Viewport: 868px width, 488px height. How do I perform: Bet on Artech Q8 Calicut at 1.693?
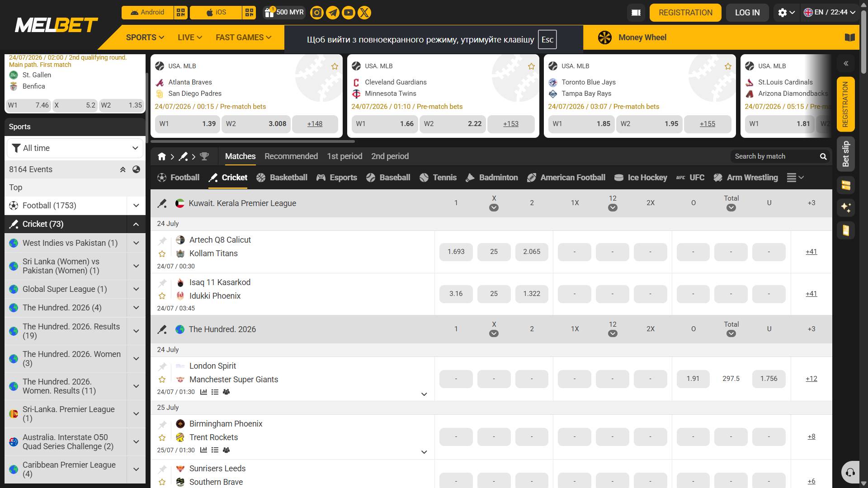coord(456,252)
